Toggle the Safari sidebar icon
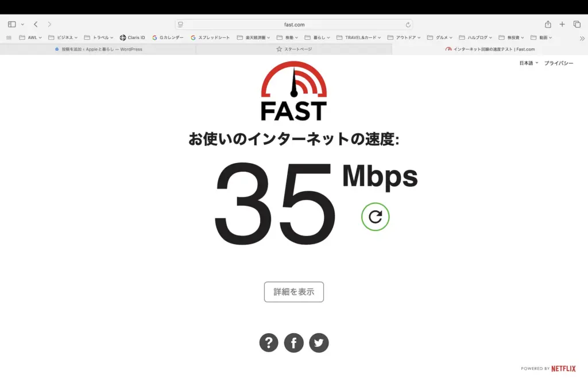Image resolution: width=588 pixels, height=382 pixels. [11, 24]
